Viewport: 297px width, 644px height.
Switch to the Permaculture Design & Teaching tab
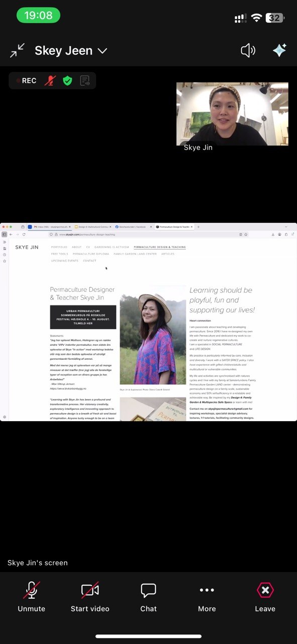[174, 227]
